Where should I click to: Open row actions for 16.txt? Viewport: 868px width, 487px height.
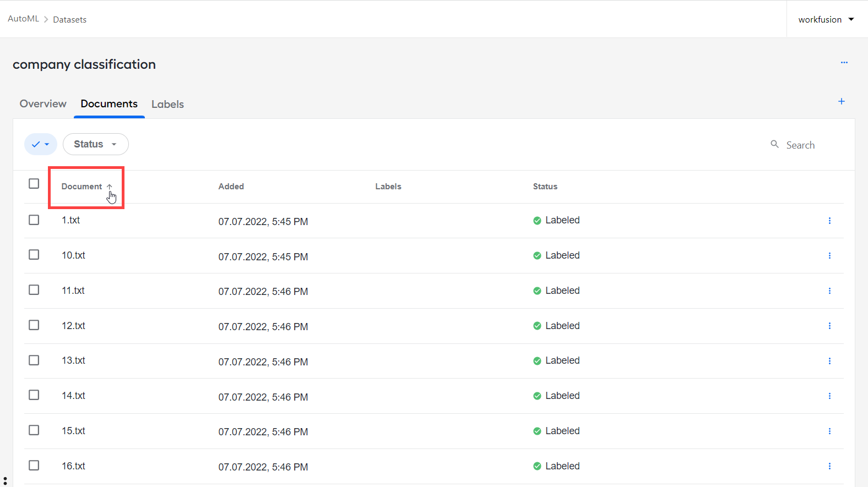(x=829, y=466)
